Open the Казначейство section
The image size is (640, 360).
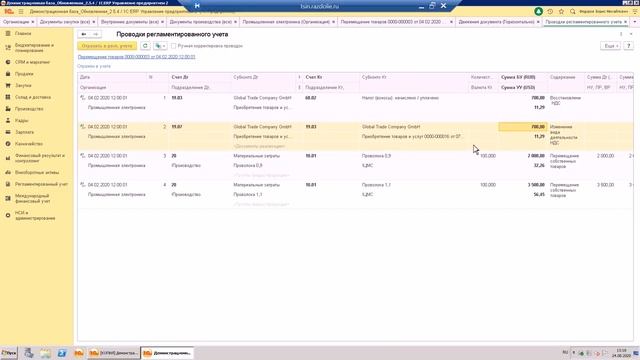point(29,144)
